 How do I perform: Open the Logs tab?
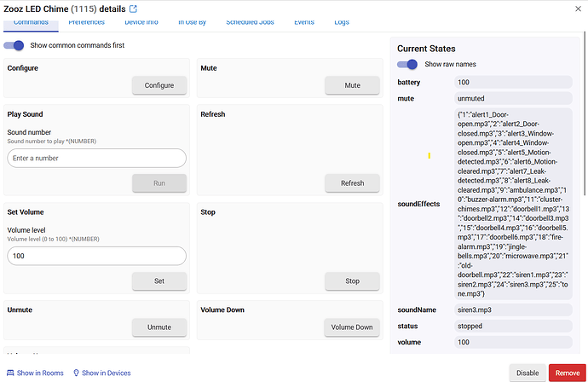pos(342,22)
